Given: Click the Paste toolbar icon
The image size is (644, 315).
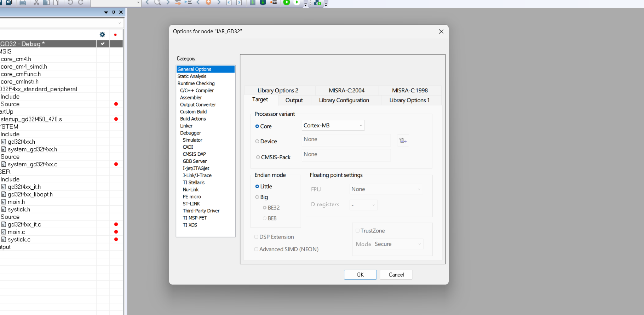Looking at the screenshot, I should coord(56,2).
